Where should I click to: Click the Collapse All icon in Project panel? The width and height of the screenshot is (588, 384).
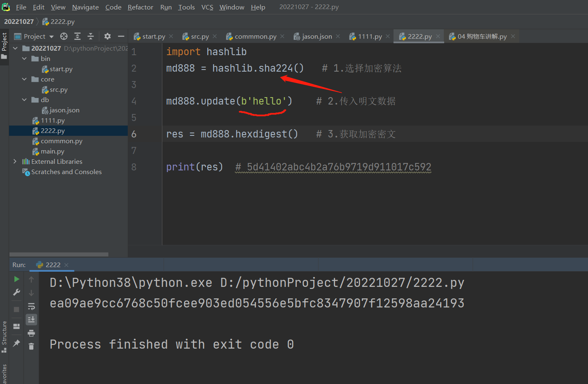click(91, 36)
